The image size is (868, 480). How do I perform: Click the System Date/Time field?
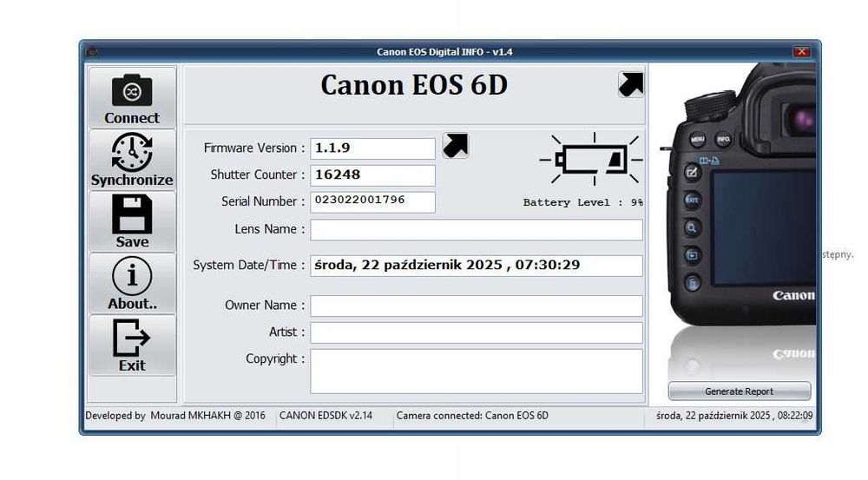[476, 266]
